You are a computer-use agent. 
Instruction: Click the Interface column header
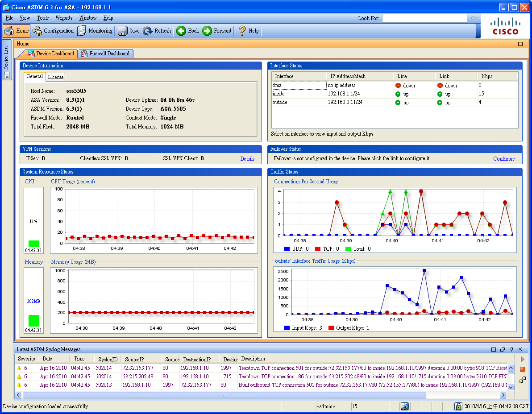(299, 76)
